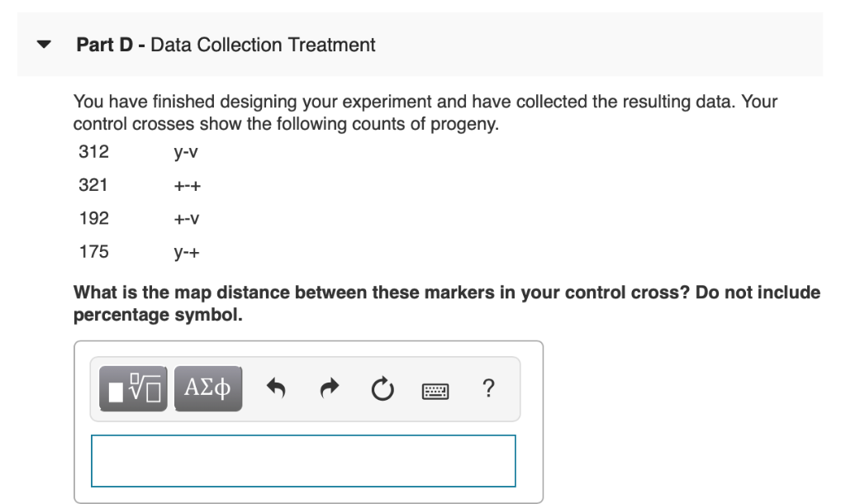Screen dimensions: 846x504
Task: Reset the answer with circular arrow
Action: point(383,388)
